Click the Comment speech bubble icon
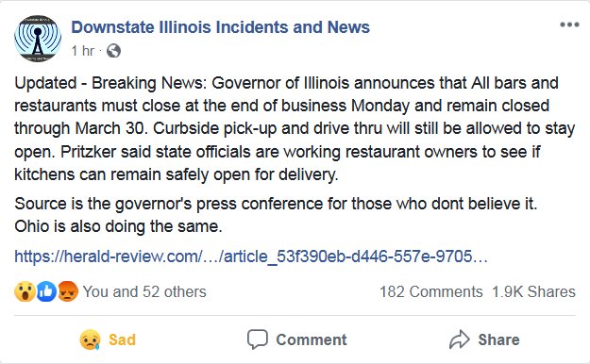 [258, 339]
